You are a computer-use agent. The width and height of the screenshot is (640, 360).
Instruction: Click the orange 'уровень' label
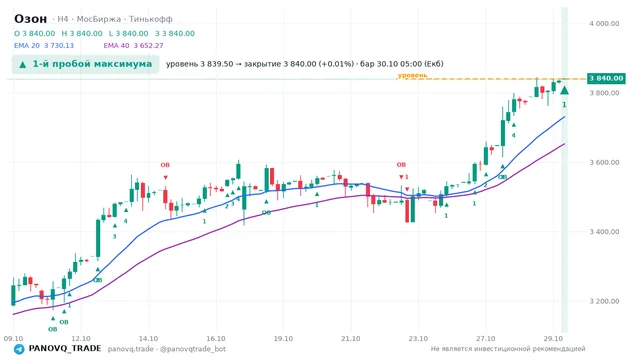[412, 76]
